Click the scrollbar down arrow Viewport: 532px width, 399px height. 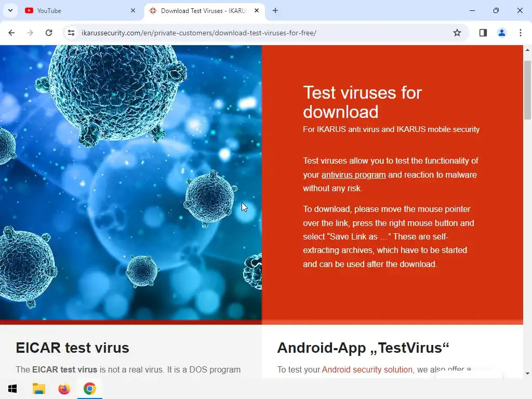pos(527,374)
